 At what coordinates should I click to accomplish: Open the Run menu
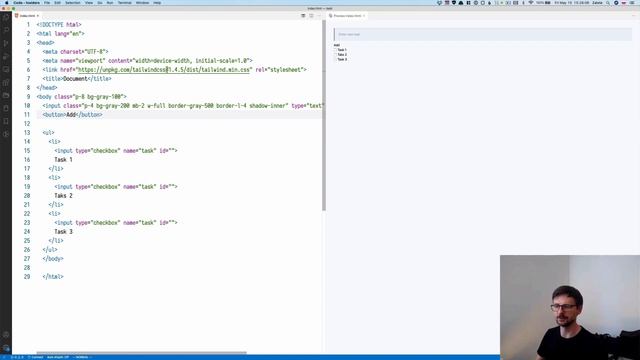click(110, 3)
